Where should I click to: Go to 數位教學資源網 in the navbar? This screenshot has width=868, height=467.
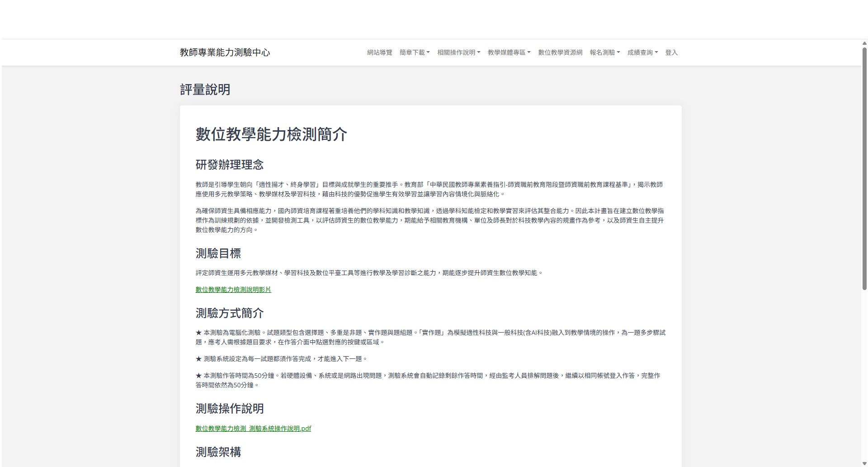(x=560, y=52)
